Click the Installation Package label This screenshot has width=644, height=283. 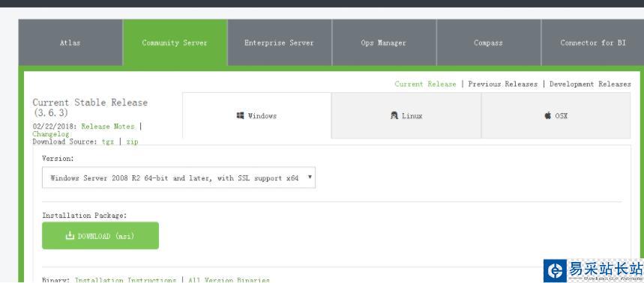pos(85,216)
